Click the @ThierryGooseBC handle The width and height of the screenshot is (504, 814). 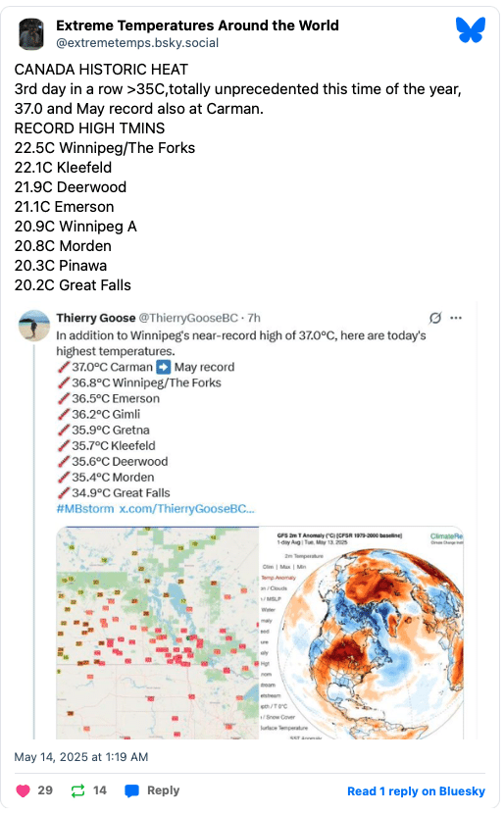point(188,318)
